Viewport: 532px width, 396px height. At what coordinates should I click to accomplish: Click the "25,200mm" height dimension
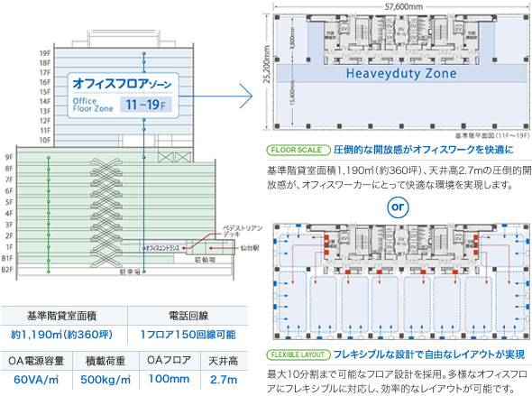coord(267,64)
